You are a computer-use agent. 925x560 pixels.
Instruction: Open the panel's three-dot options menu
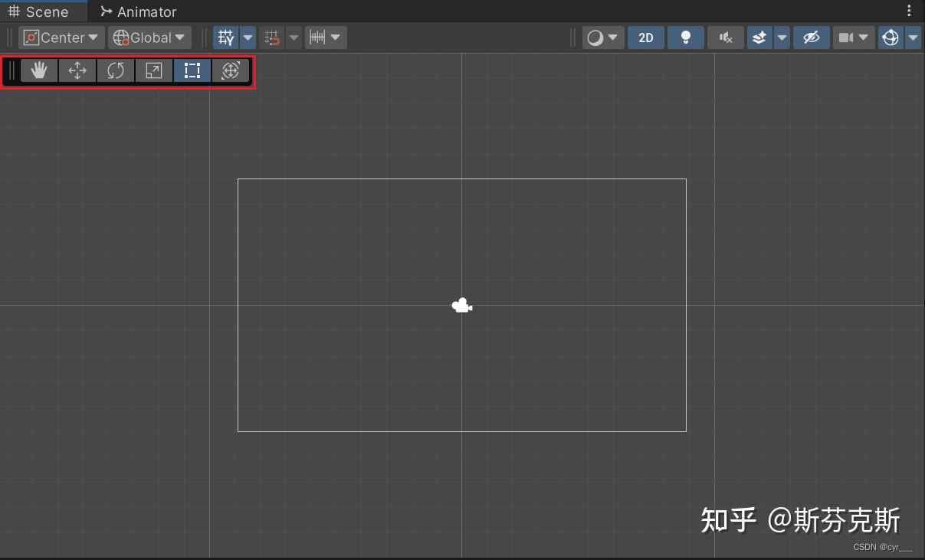click(910, 11)
